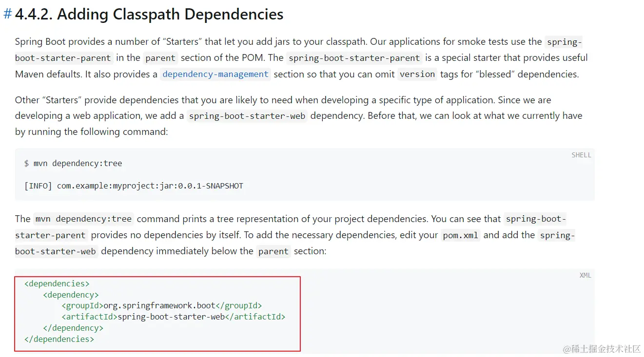Select the artifactId spring-boot-starter-web line
The width and height of the screenshot is (644, 357).
[174, 317]
